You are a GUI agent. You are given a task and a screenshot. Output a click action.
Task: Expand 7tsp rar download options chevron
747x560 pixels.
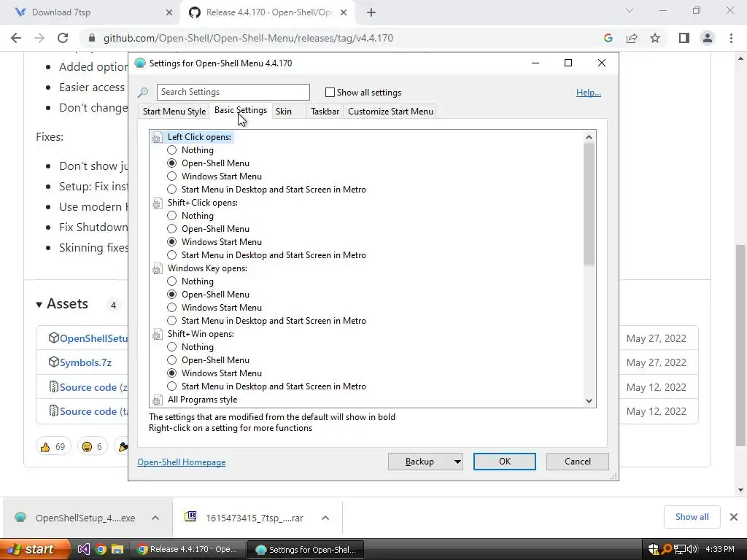325,518
